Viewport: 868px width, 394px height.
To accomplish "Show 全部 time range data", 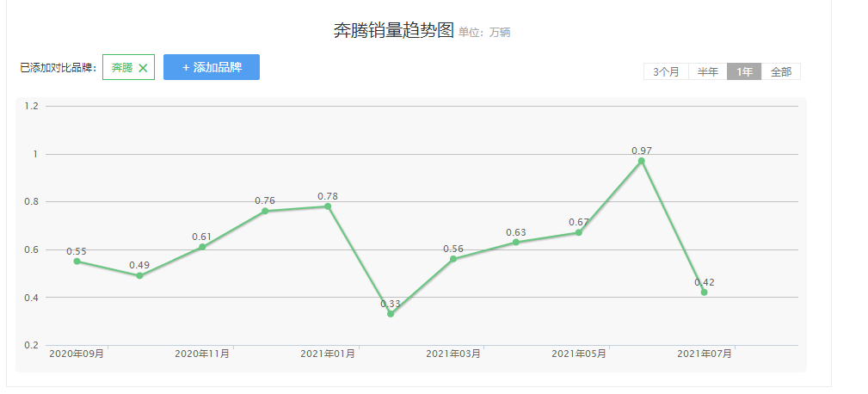I will pos(781,71).
